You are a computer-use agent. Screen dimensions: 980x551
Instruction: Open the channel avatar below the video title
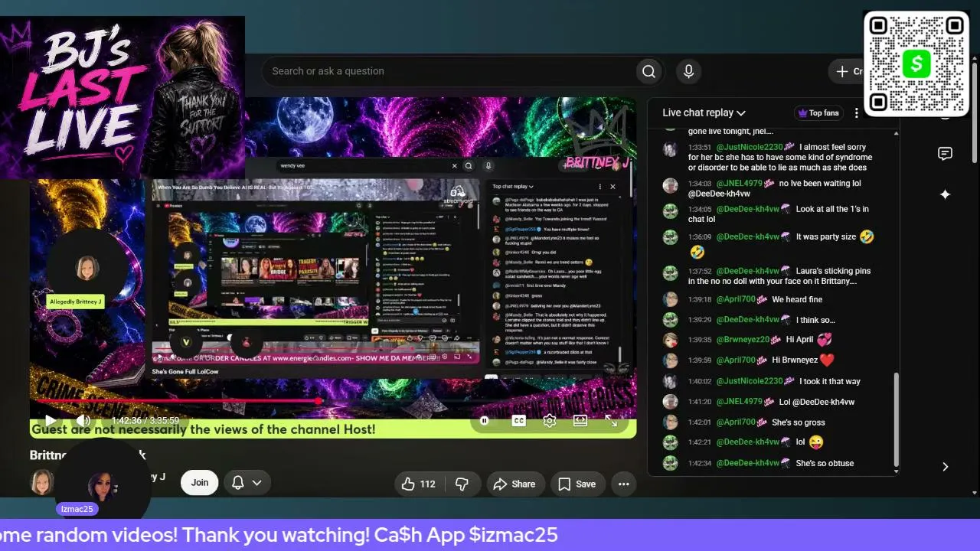[x=42, y=482]
